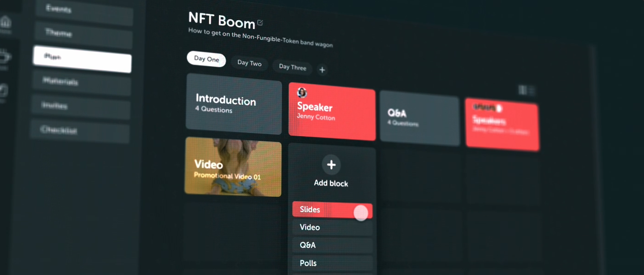Switch to list view icon near top right

[x=531, y=90]
